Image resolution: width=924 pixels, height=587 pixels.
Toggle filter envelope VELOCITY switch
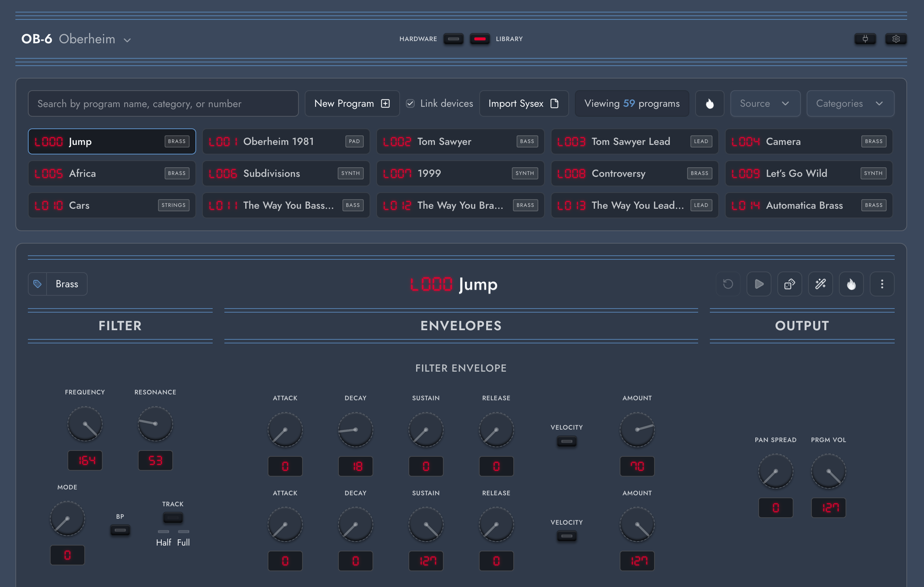coord(566,441)
